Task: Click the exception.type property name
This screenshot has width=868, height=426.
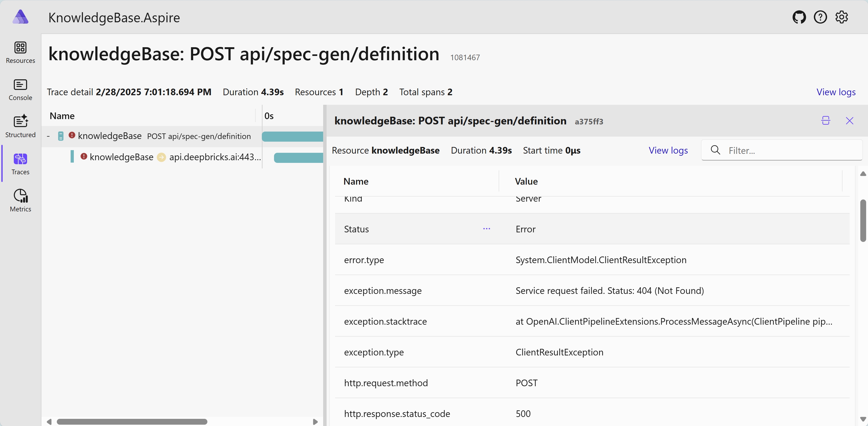Action: click(374, 352)
